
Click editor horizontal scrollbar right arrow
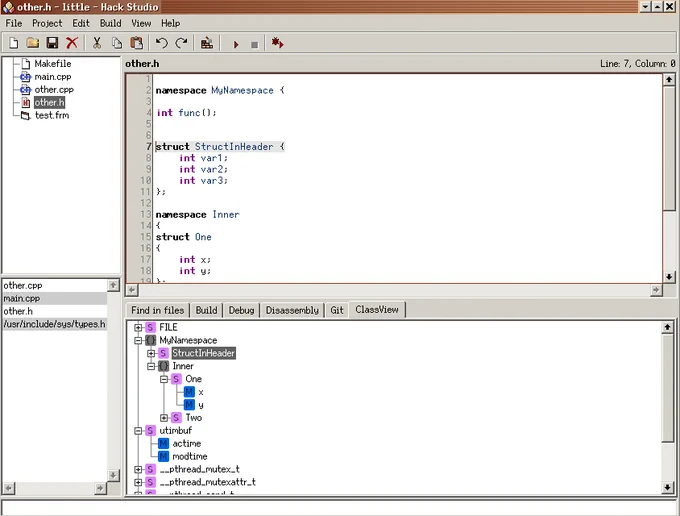coord(656,290)
